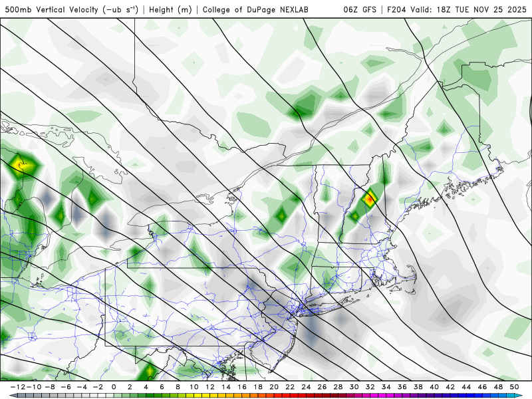This screenshot has width=532, height=399.
Task: Click 'College of DuPage NEXLAB' header text
Action: (255, 9)
